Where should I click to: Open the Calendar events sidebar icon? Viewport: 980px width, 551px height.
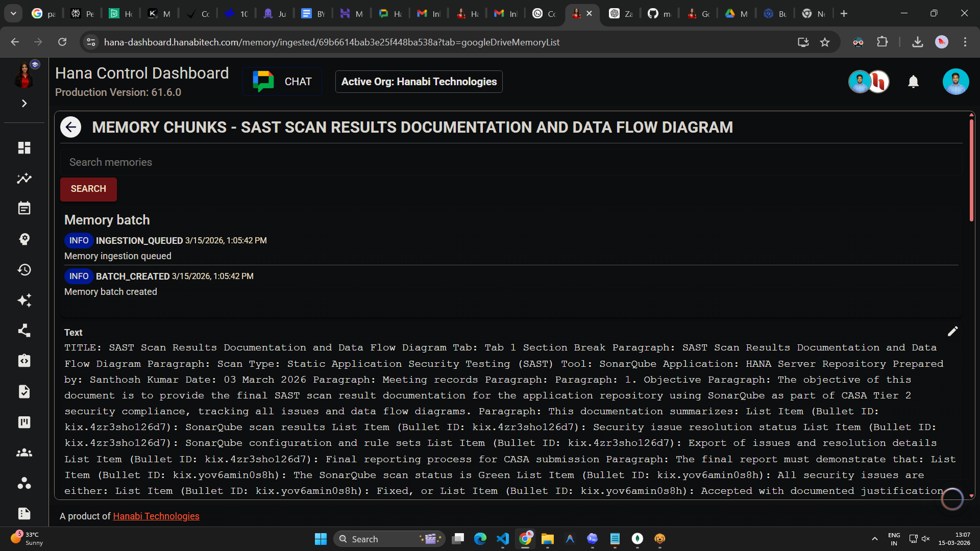pos(24,208)
